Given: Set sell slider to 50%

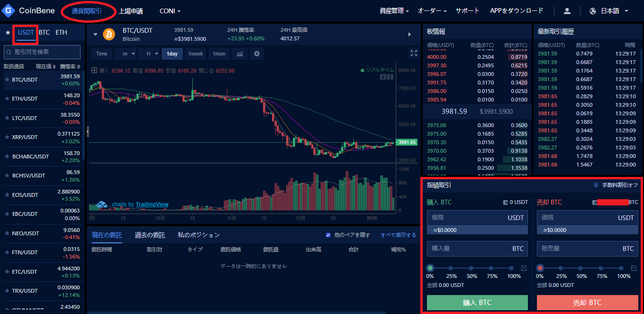Looking at the screenshot, I should click(x=582, y=268).
